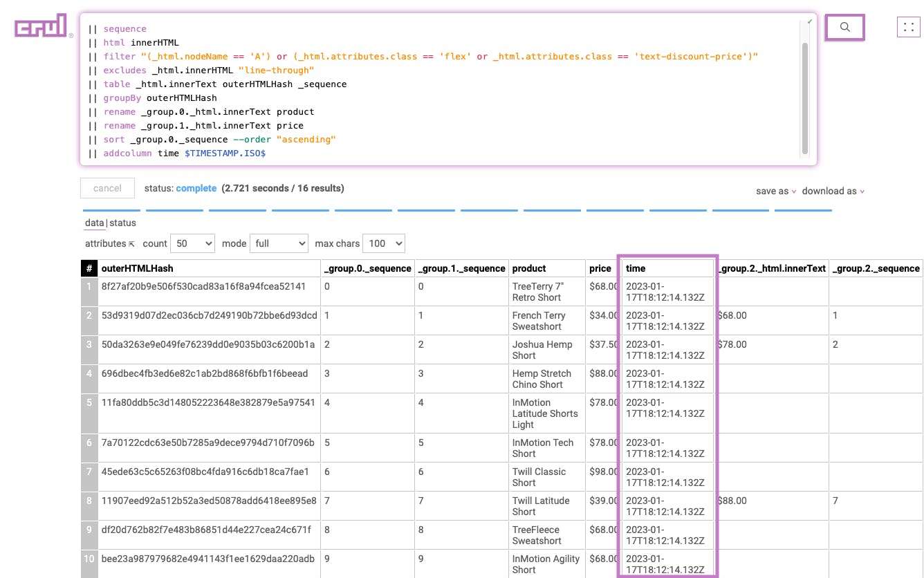924x578 pixels.
Task: Select hash cell starting 50da3263e9e049fe
Action: click(208, 350)
